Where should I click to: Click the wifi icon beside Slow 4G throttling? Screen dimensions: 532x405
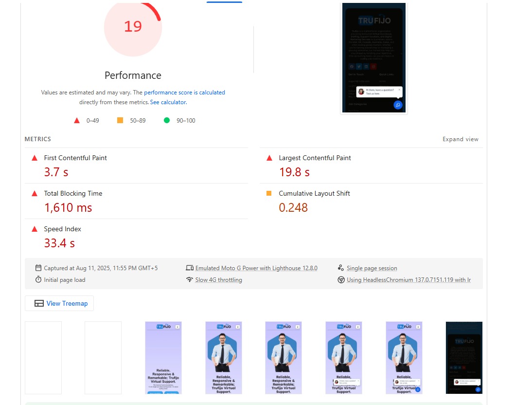point(189,279)
